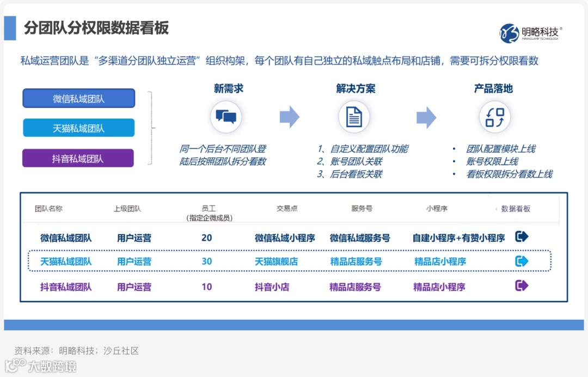Click 精品店小程序 in the 天猫 row

pyautogui.click(x=440, y=262)
